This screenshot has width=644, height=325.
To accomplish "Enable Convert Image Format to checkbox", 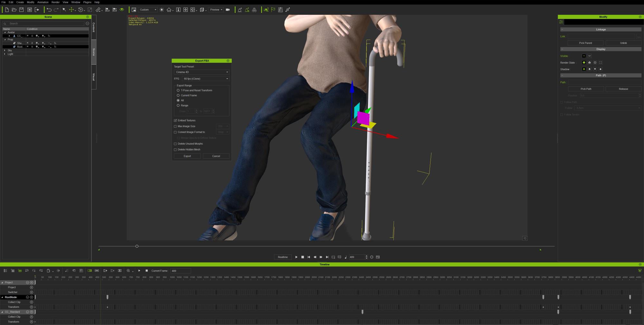I will pos(175,132).
